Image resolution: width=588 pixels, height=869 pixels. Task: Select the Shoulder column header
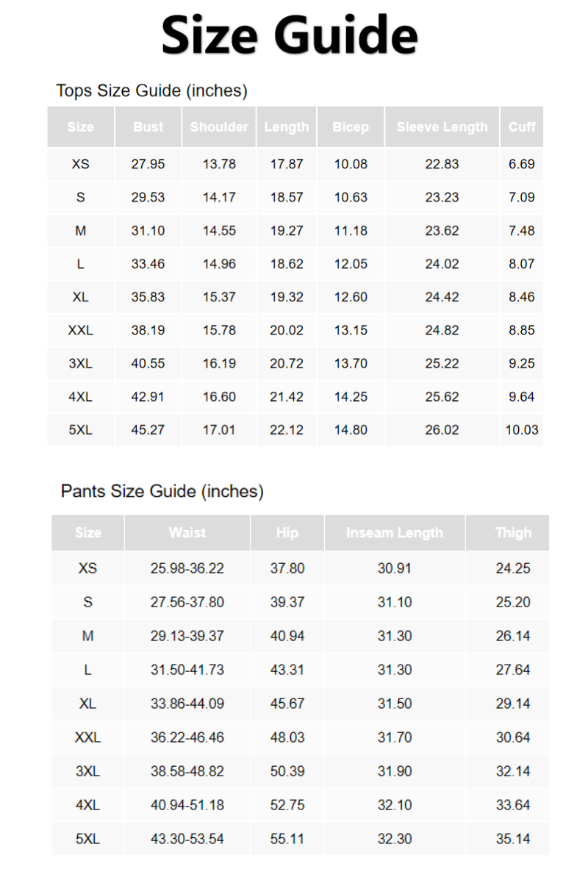click(x=219, y=127)
